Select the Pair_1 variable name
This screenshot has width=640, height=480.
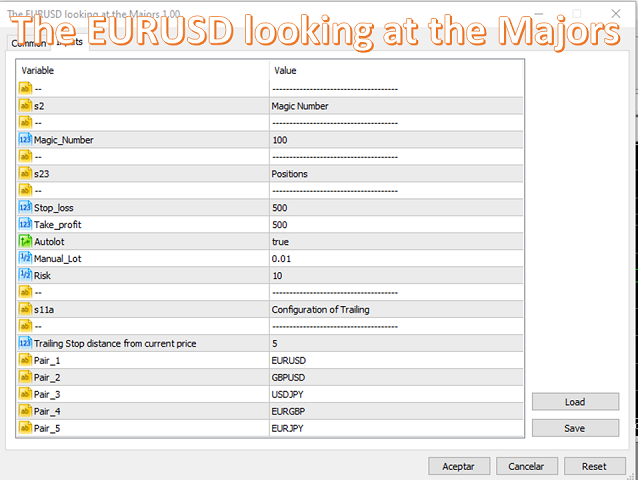(x=47, y=361)
